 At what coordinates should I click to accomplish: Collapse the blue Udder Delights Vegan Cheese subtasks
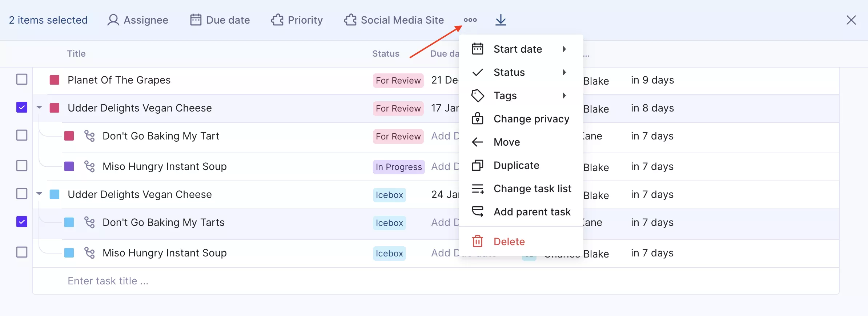[39, 194]
